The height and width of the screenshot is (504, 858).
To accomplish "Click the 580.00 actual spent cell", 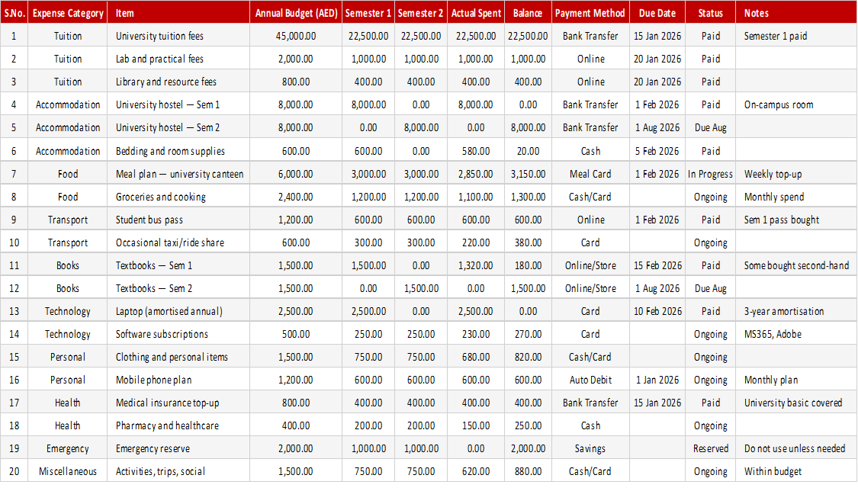I will (475, 151).
